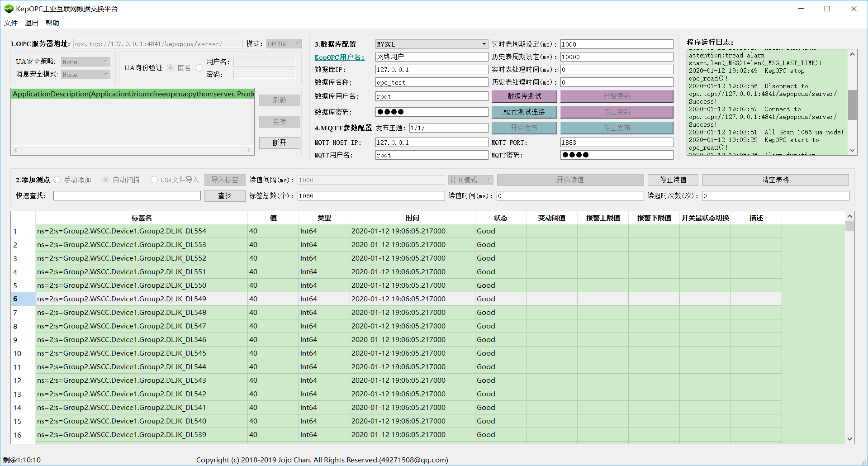
Task: Click the table scroll-down arrow
Action: point(849,439)
